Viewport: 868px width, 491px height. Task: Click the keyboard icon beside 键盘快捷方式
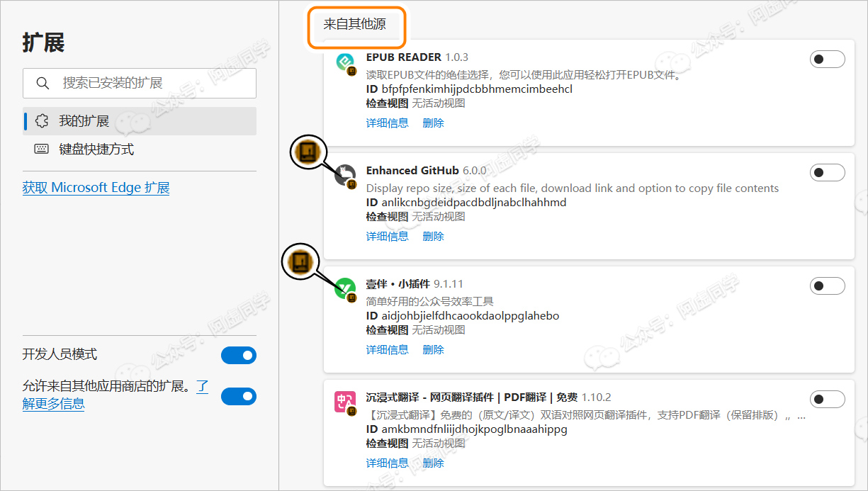tap(42, 149)
